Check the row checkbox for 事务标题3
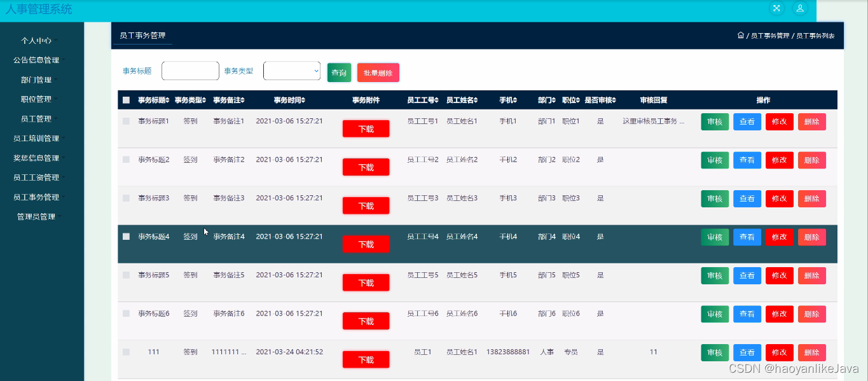The image size is (868, 381). [x=126, y=198]
